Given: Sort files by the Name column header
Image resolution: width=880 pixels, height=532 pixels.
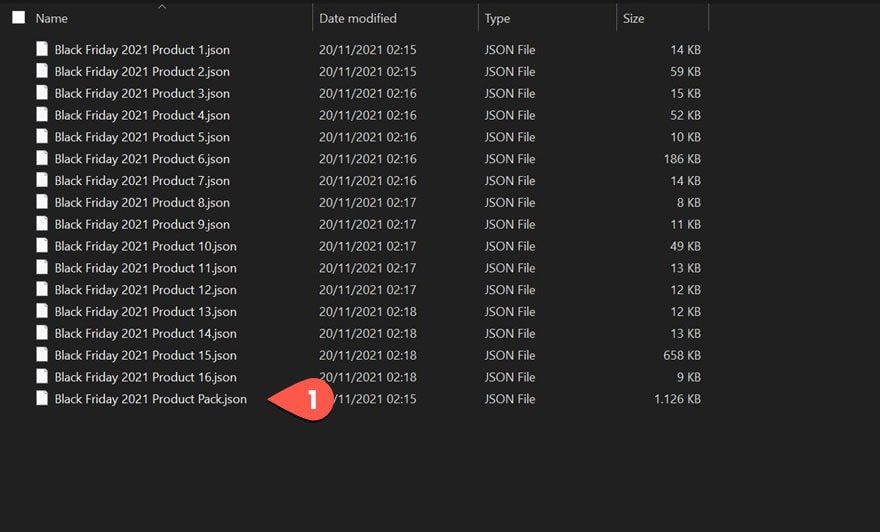Looking at the screenshot, I should (52, 19).
